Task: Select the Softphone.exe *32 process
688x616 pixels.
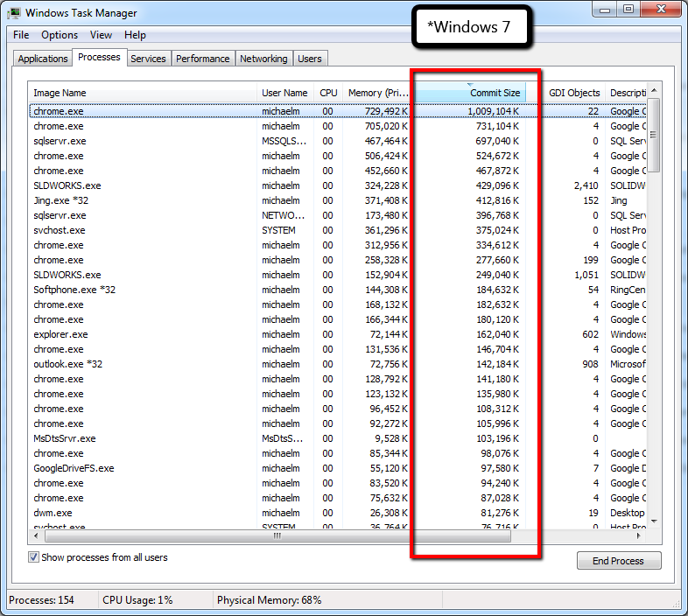Action: pyautogui.click(x=338, y=290)
